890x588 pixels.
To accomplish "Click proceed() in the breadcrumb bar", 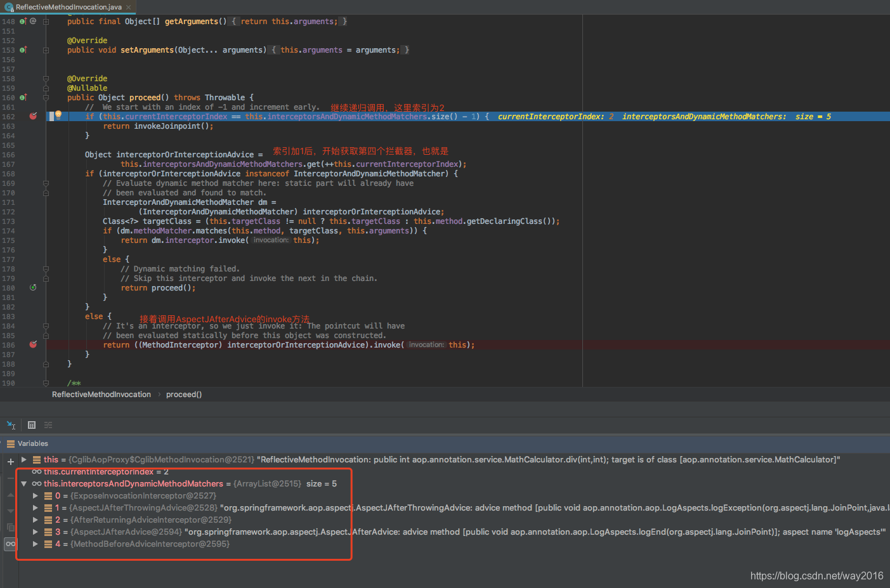I will (x=184, y=395).
